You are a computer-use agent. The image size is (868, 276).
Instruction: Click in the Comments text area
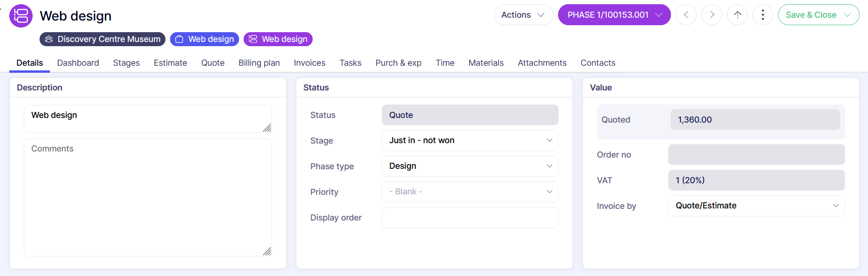[x=148, y=197]
